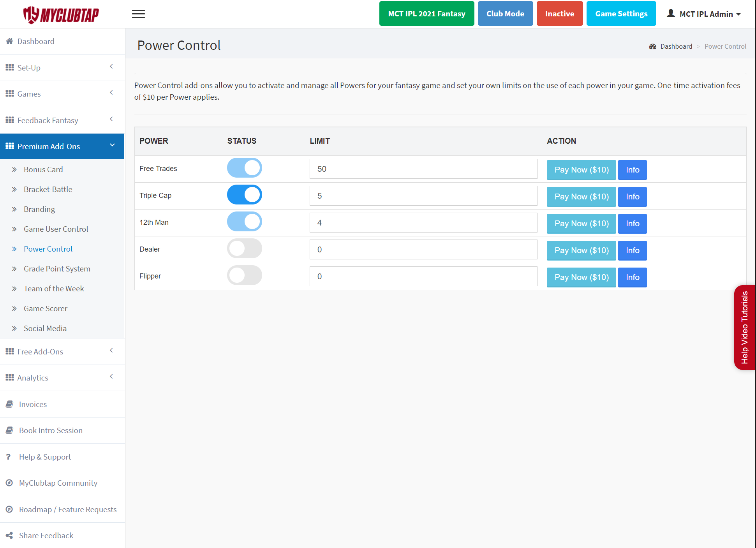The width and height of the screenshot is (756, 548).
Task: Click the Help & Support question mark icon
Action: click(x=9, y=456)
